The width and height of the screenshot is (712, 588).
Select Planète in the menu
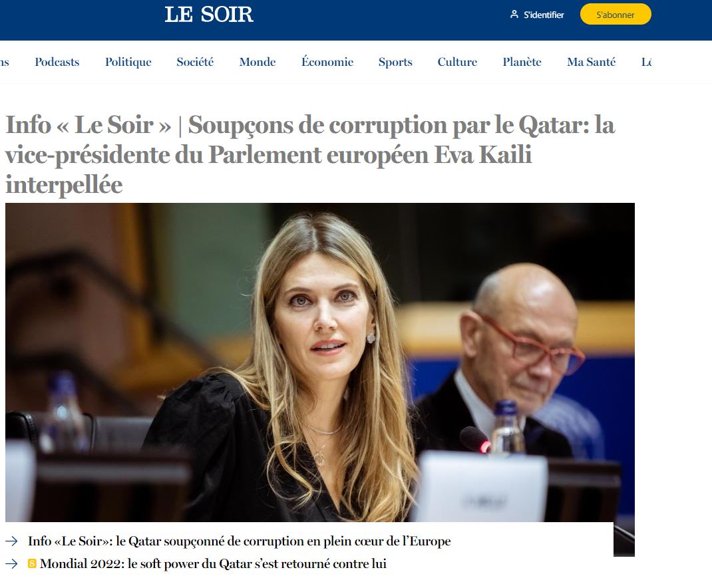[x=522, y=62]
